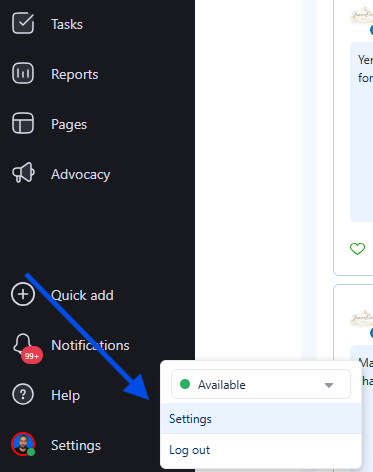373x472 pixels.
Task: Click the Reports bar chart icon
Action: click(x=23, y=73)
